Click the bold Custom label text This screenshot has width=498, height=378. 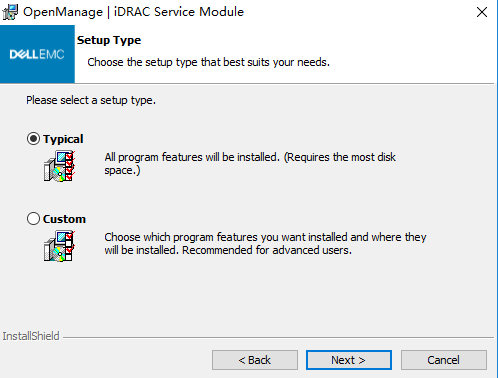coord(64,219)
